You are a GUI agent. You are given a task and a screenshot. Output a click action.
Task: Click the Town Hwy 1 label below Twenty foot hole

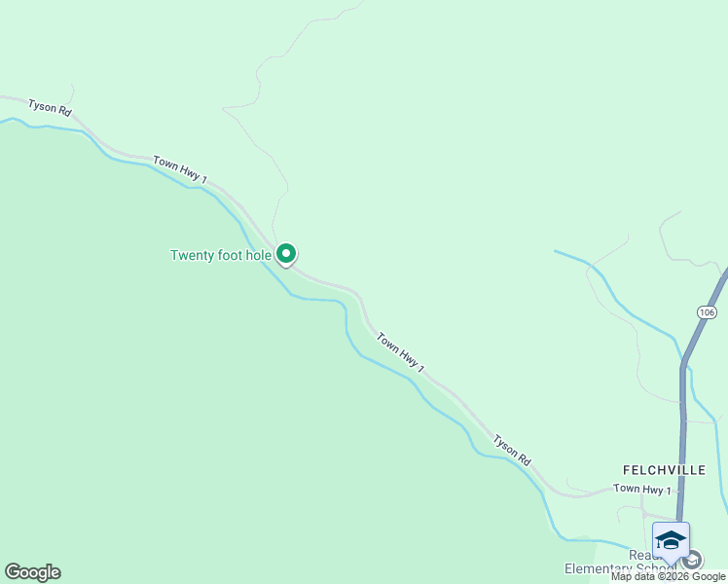click(400, 352)
